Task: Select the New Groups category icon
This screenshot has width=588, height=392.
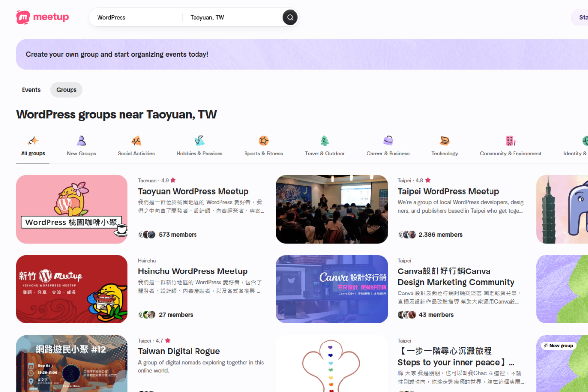Action: 81,141
